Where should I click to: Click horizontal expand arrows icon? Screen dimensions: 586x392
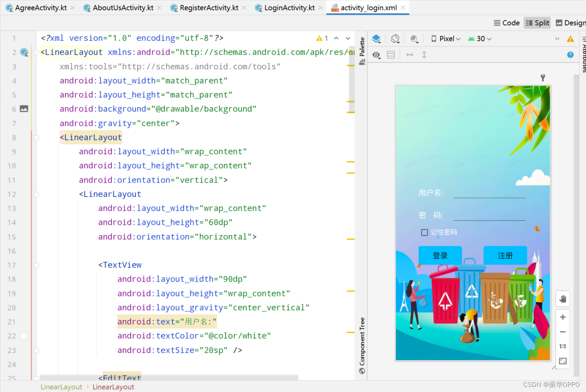(410, 55)
